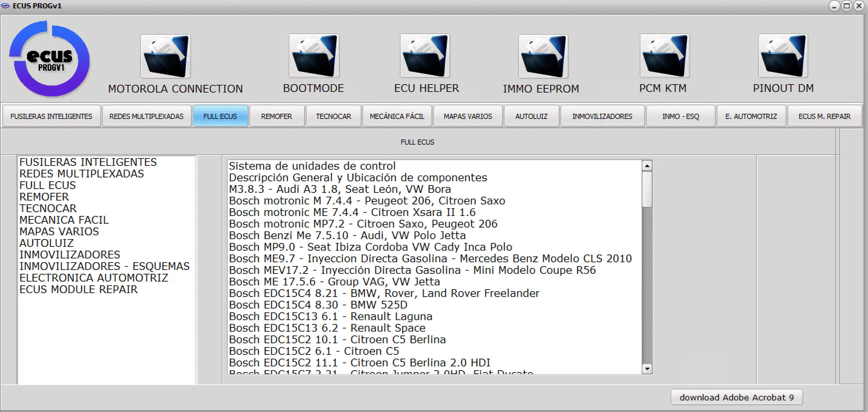
Task: Click the title bar application icon
Action: tap(5, 6)
